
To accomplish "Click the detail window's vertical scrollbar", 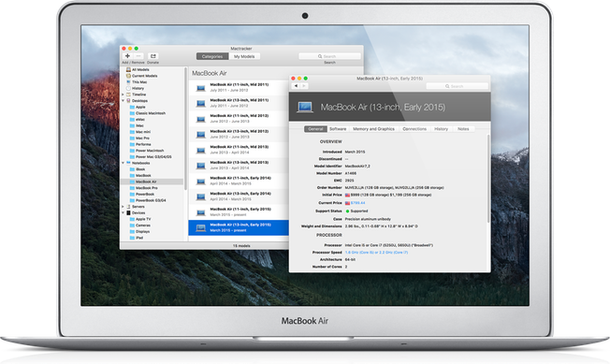I will (487, 179).
